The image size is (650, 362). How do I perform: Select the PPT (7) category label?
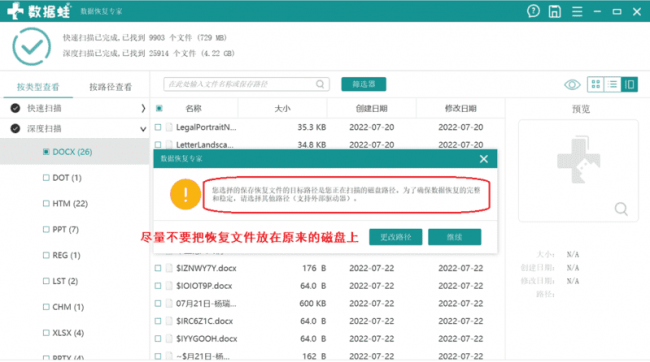(65, 229)
